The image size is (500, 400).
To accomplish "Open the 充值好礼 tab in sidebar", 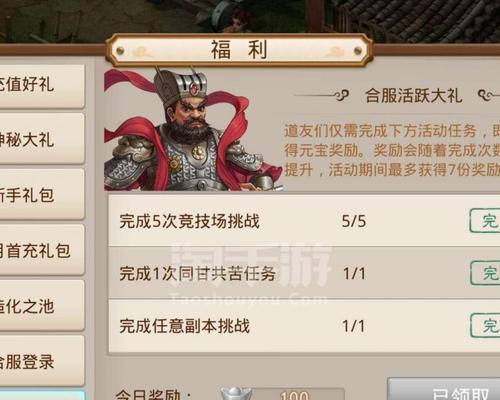I will 40,85.
